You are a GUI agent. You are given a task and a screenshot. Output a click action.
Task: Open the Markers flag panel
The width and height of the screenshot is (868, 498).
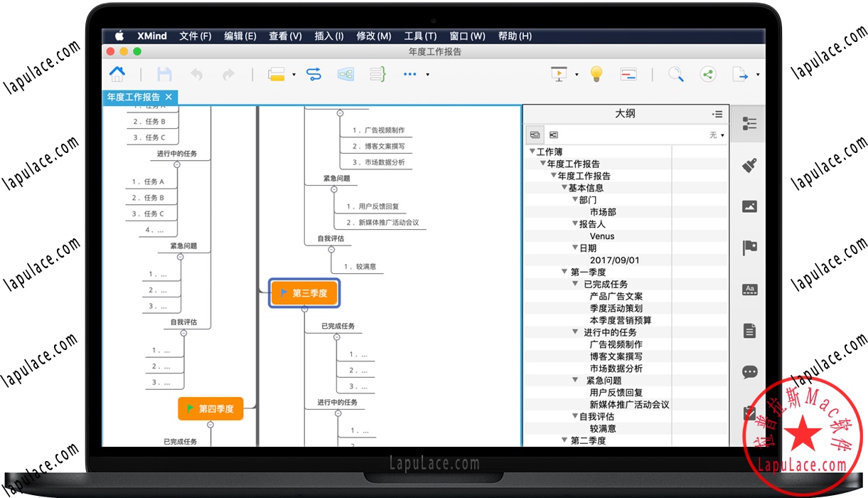point(749,247)
